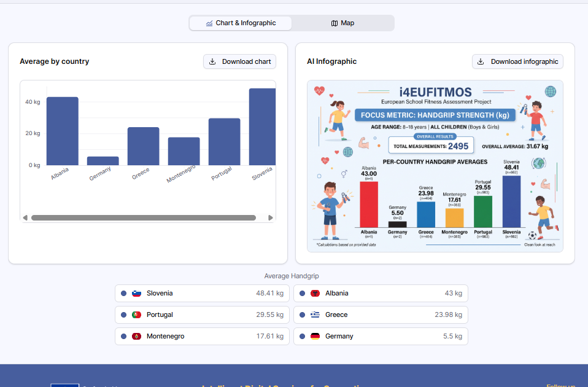
Task: Click the Germany legend label
Action: (x=339, y=336)
